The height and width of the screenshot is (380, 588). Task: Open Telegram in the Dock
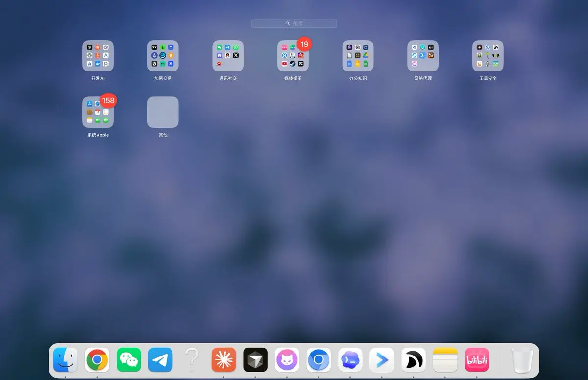point(161,360)
